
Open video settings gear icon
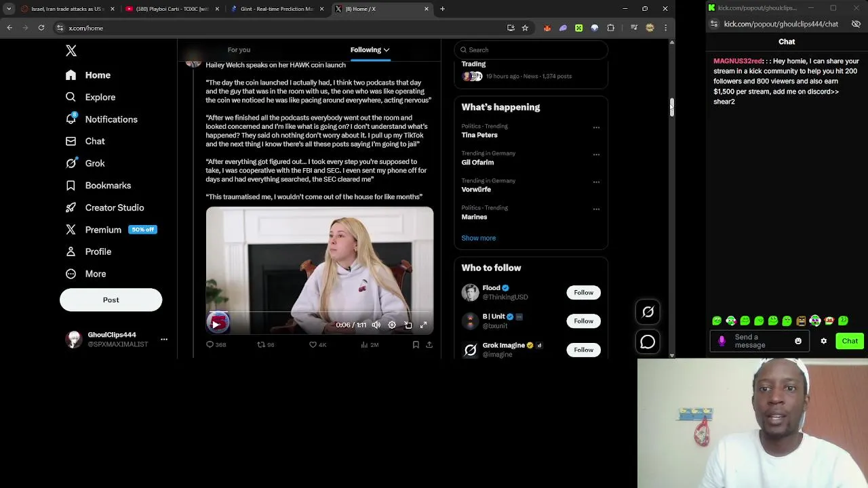pyautogui.click(x=392, y=325)
